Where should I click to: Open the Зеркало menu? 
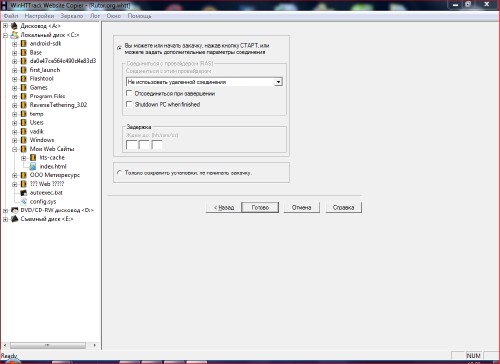(x=72, y=16)
